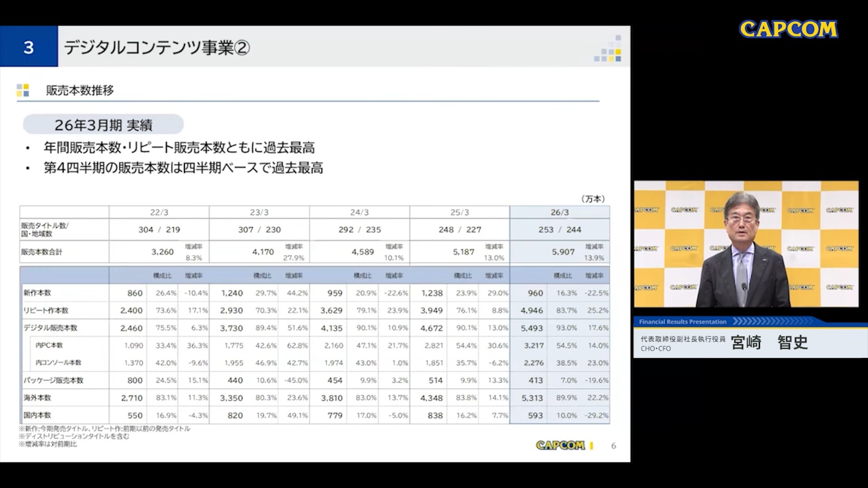
Task: Click the slide title デジタルコンテンツ事業②
Action: click(157, 48)
